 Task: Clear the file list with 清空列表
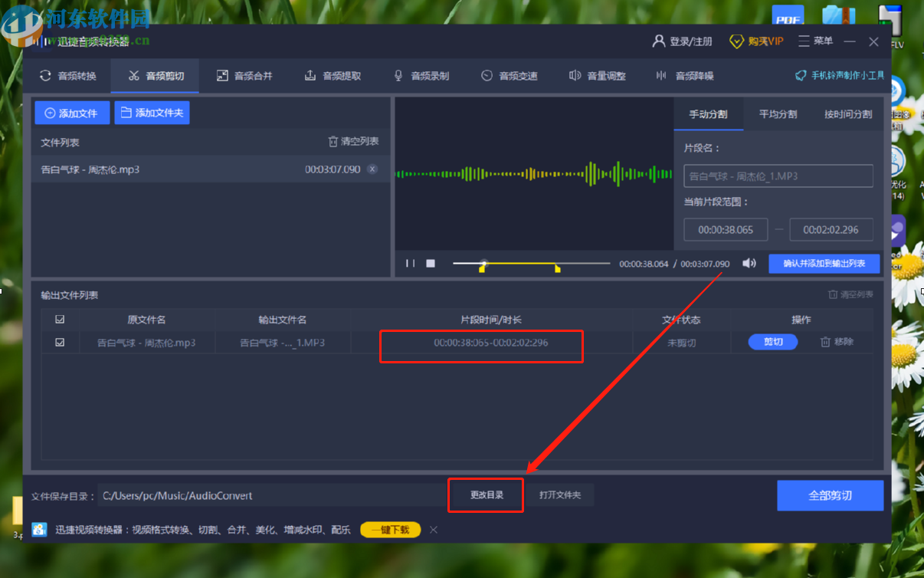[353, 141]
